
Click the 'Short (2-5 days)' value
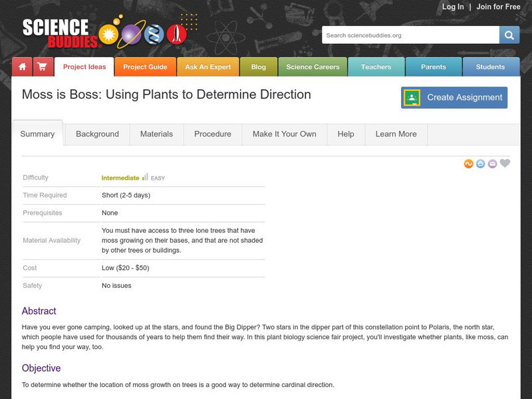point(126,195)
